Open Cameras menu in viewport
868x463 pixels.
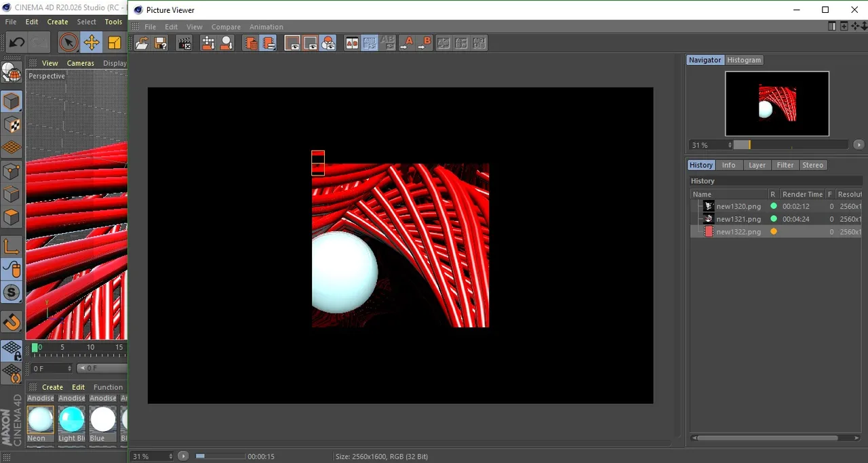pyautogui.click(x=81, y=63)
